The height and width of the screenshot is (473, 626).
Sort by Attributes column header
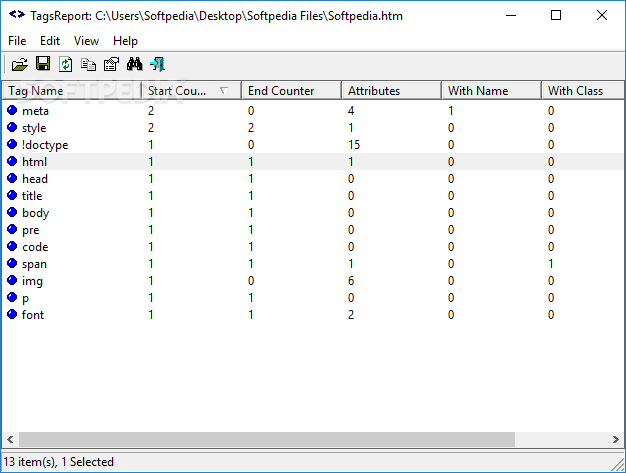[391, 91]
